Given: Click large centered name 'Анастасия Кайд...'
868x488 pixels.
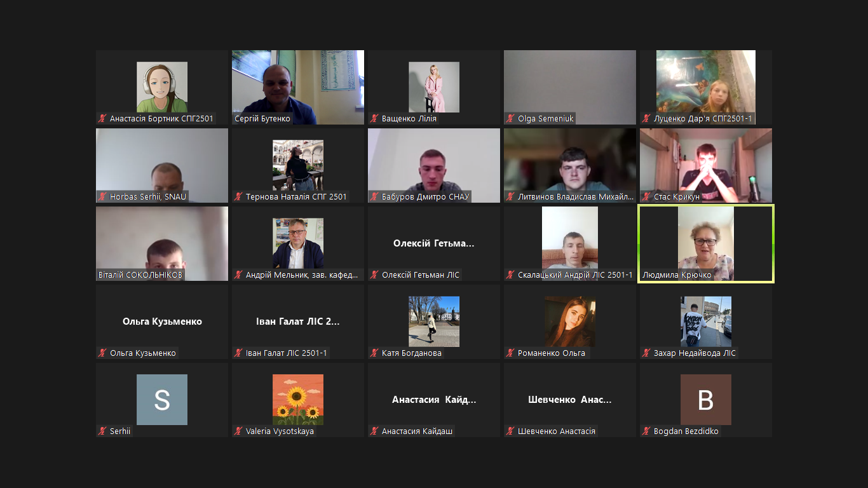Looking at the screenshot, I should pos(434,400).
